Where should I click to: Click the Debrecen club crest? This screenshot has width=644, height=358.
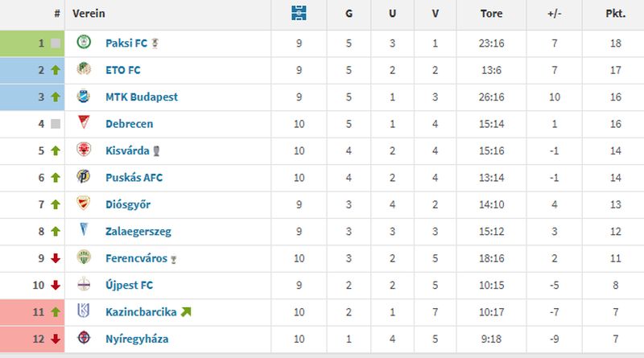pyautogui.click(x=82, y=124)
